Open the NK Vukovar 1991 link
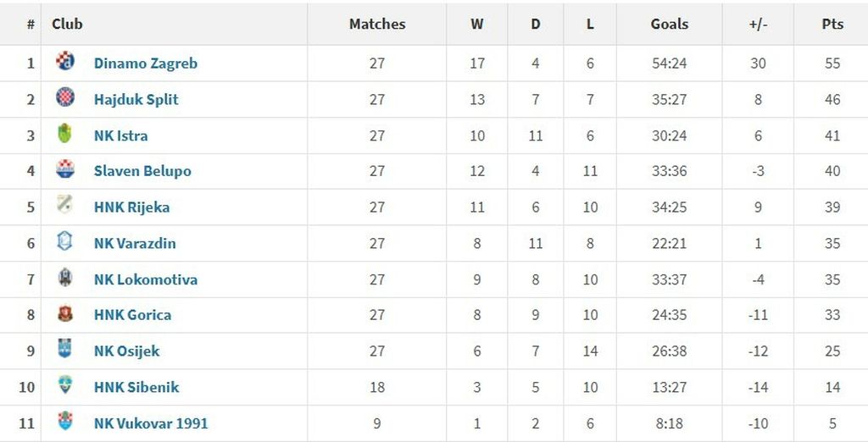Screen dimensions: 868x442 coord(151,423)
